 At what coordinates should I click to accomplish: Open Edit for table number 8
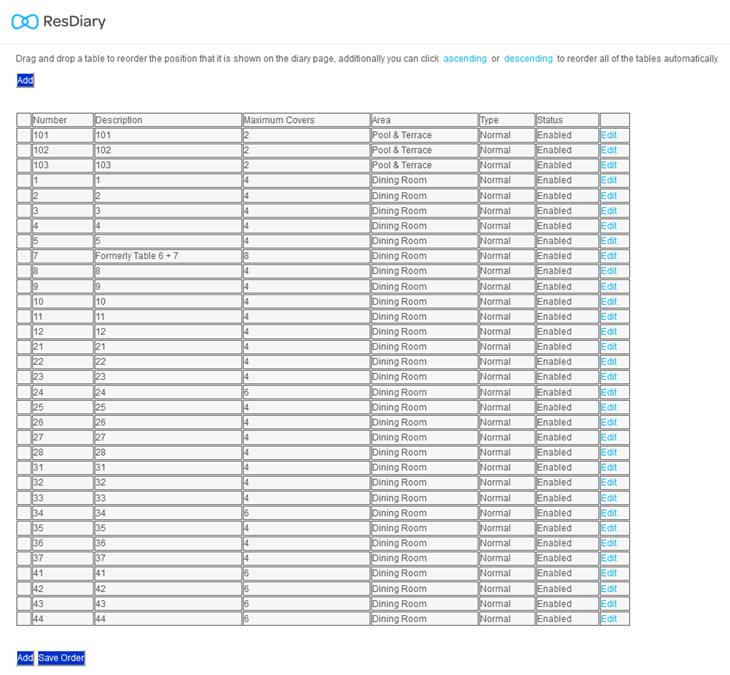608,271
